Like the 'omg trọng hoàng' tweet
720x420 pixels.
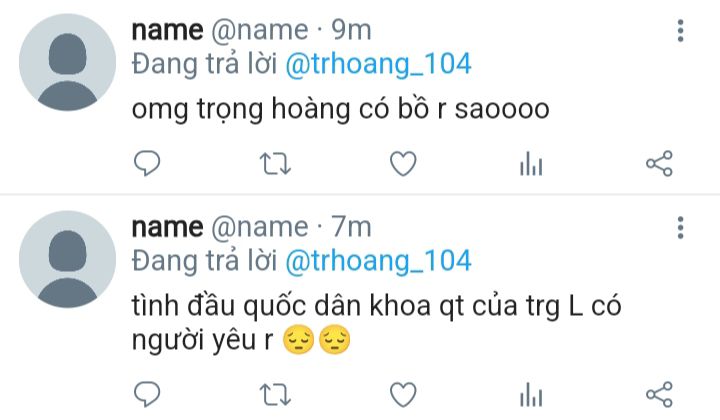403,164
